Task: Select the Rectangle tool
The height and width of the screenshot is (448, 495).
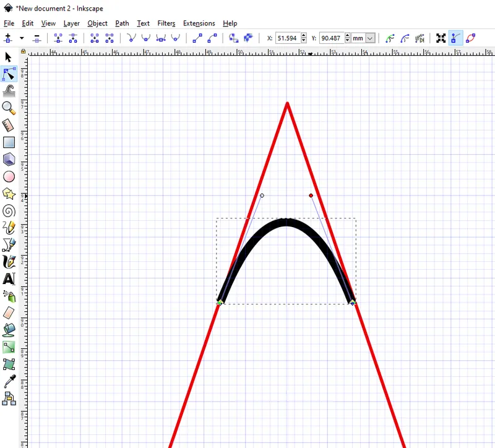Action: point(8,142)
